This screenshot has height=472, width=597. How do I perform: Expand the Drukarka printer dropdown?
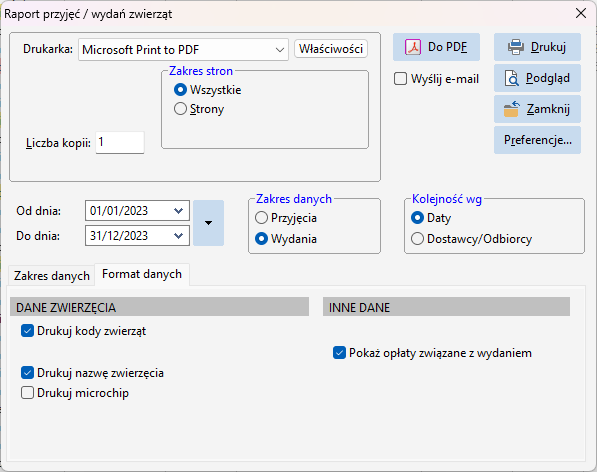coord(280,49)
